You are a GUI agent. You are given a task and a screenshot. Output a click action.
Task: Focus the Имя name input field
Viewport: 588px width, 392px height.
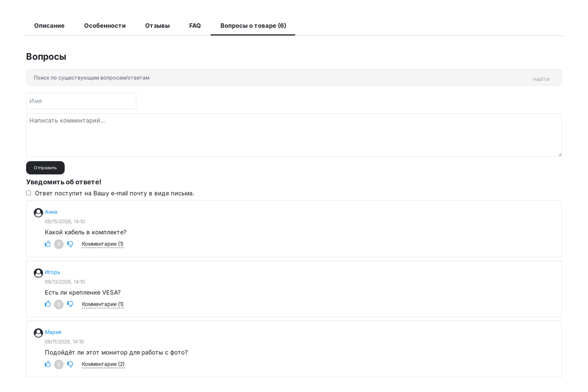81,101
